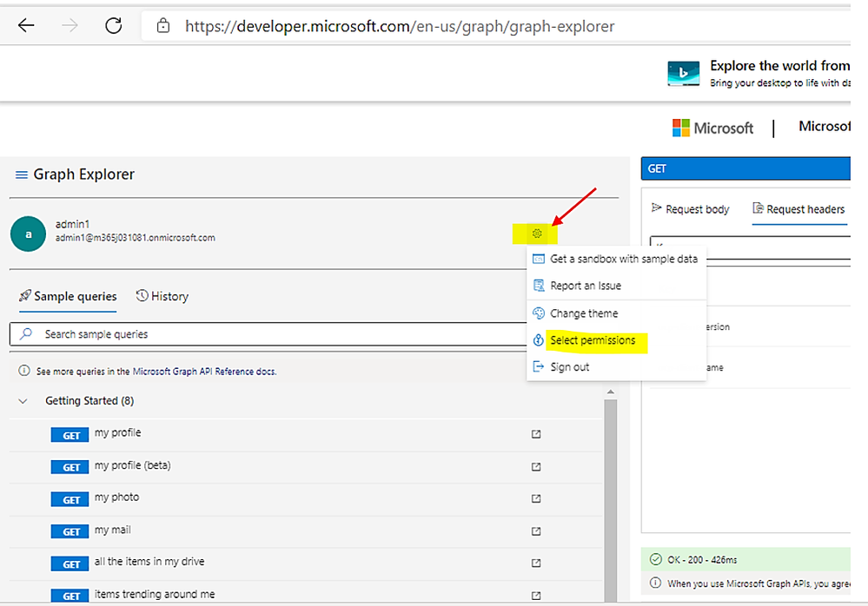
Task: Click the Report an Issue icon
Action: click(538, 286)
